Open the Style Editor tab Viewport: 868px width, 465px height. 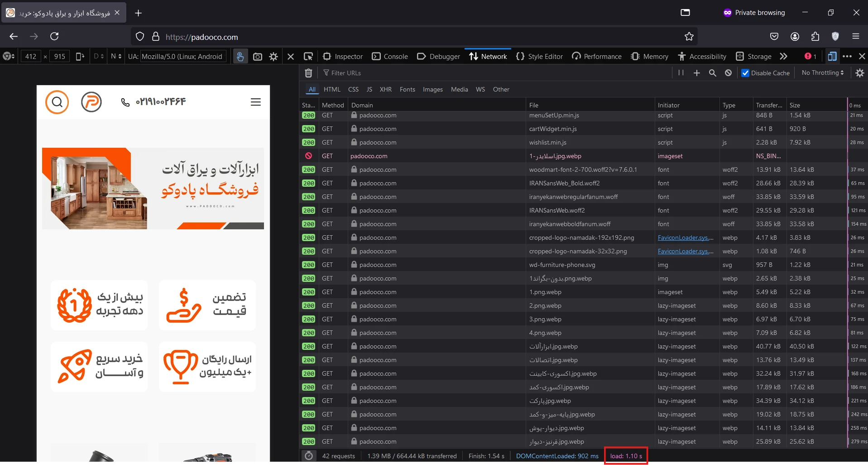(x=539, y=57)
